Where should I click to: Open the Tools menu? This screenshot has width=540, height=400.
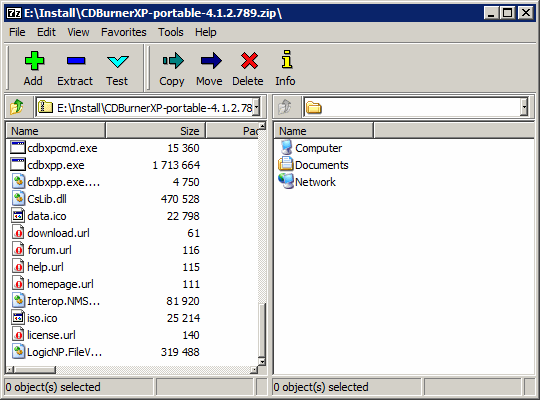click(x=171, y=32)
